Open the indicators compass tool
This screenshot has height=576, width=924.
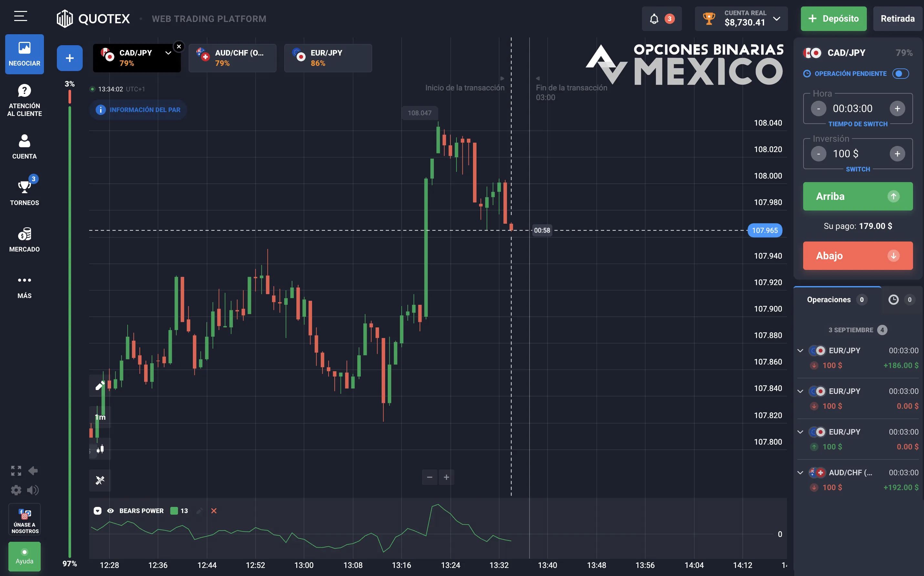tap(100, 480)
